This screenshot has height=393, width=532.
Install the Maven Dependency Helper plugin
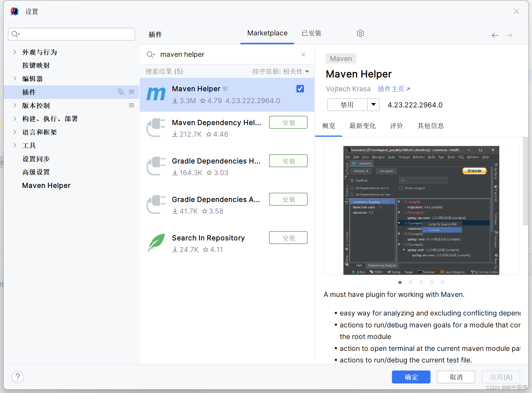click(288, 122)
